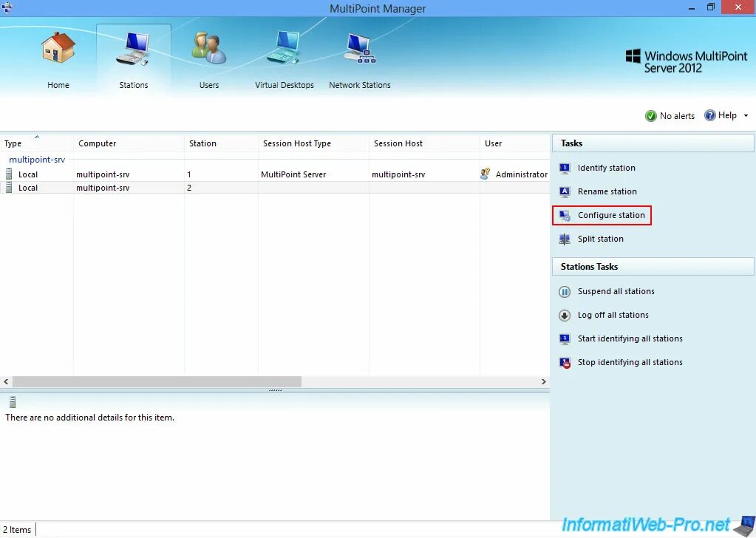Click the Log off all stations icon

(x=565, y=316)
